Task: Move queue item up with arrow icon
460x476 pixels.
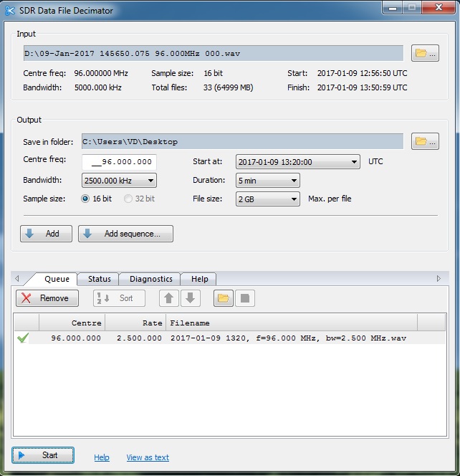Action: pos(169,298)
